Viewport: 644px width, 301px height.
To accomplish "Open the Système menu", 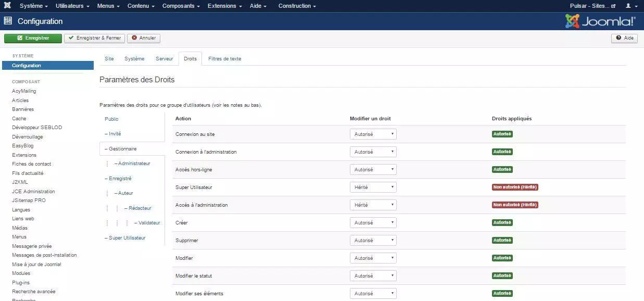I will (x=34, y=6).
